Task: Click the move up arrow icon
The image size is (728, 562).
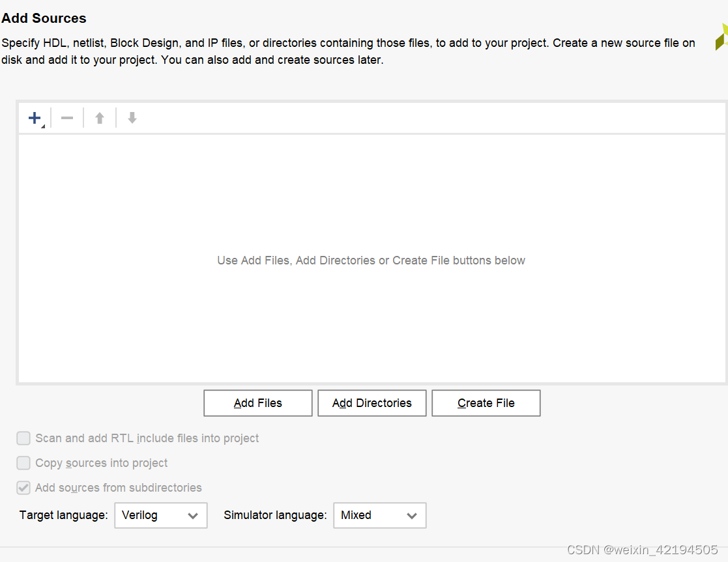Action: point(100,118)
